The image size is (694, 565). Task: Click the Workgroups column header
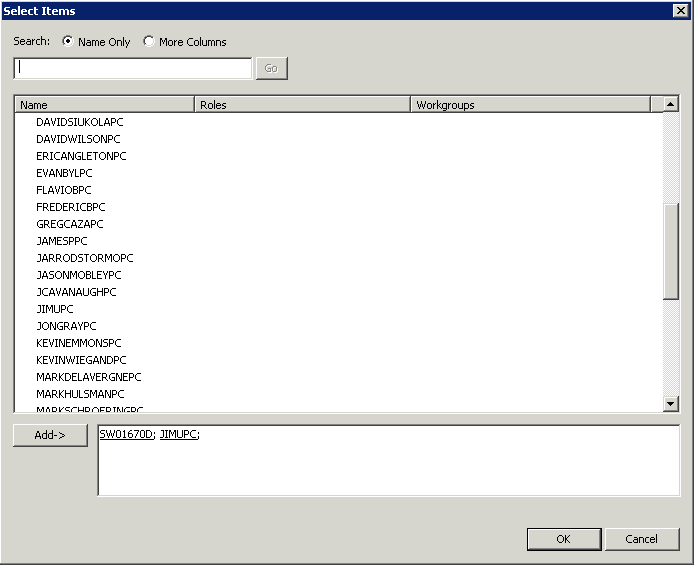[x=530, y=105]
